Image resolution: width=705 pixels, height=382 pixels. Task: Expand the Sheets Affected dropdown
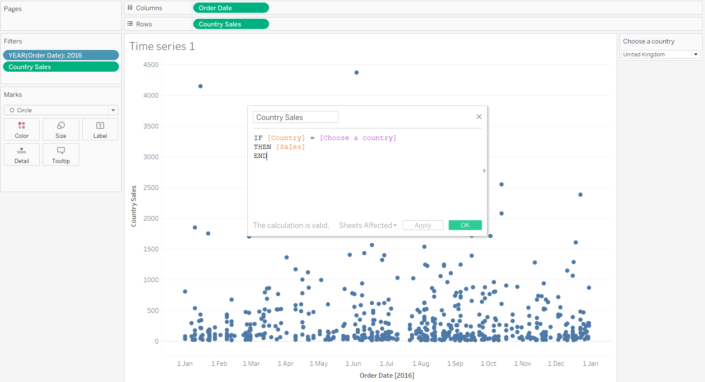pos(368,225)
